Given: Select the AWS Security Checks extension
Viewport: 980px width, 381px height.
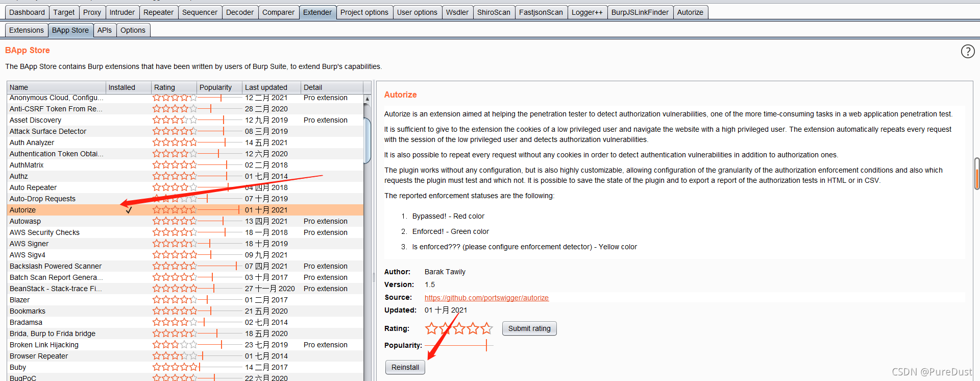Looking at the screenshot, I should (x=44, y=232).
